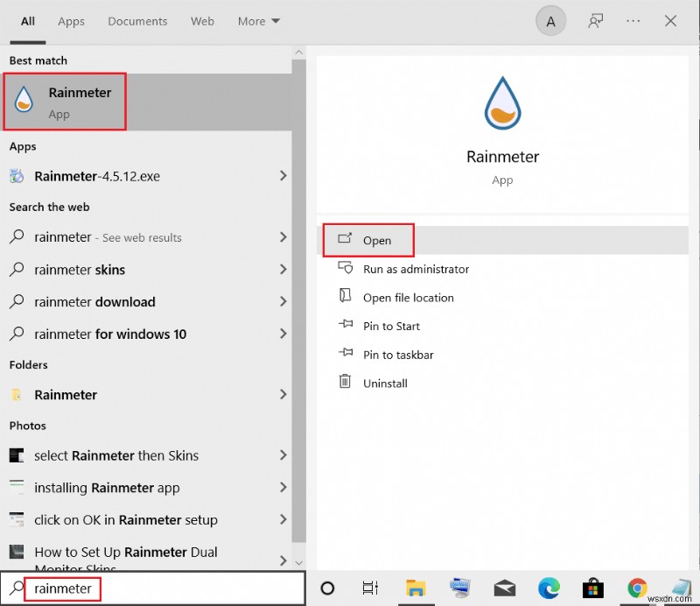Launch Google Chrome from the taskbar
The width and height of the screenshot is (700, 606).
(637, 588)
